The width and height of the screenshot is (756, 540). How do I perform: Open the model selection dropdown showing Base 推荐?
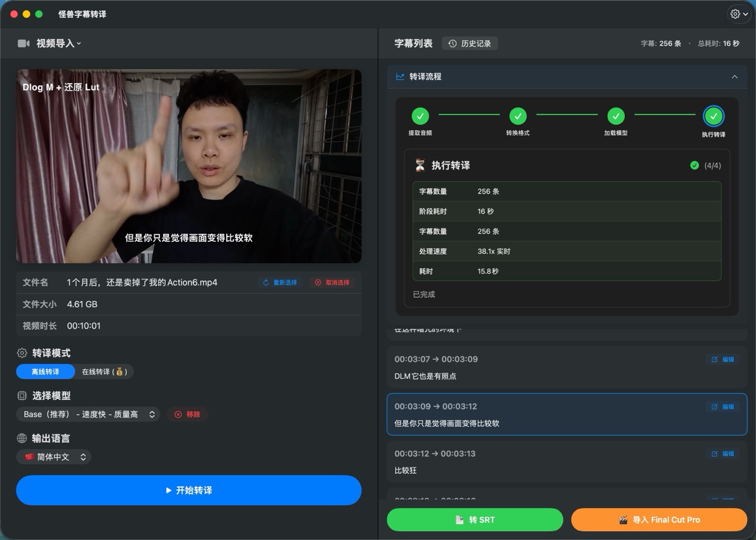coord(87,414)
